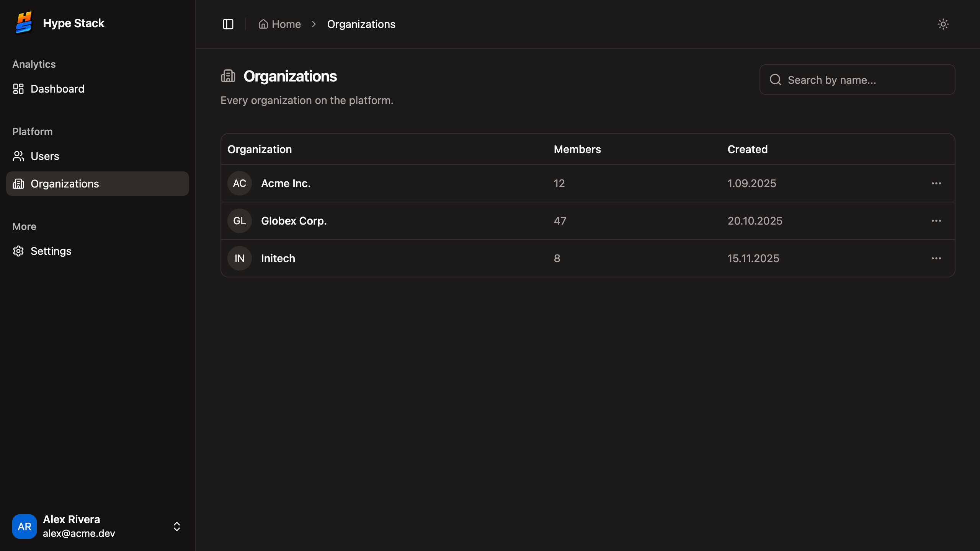The height and width of the screenshot is (551, 980).
Task: Open the Initech organization
Action: [278, 258]
